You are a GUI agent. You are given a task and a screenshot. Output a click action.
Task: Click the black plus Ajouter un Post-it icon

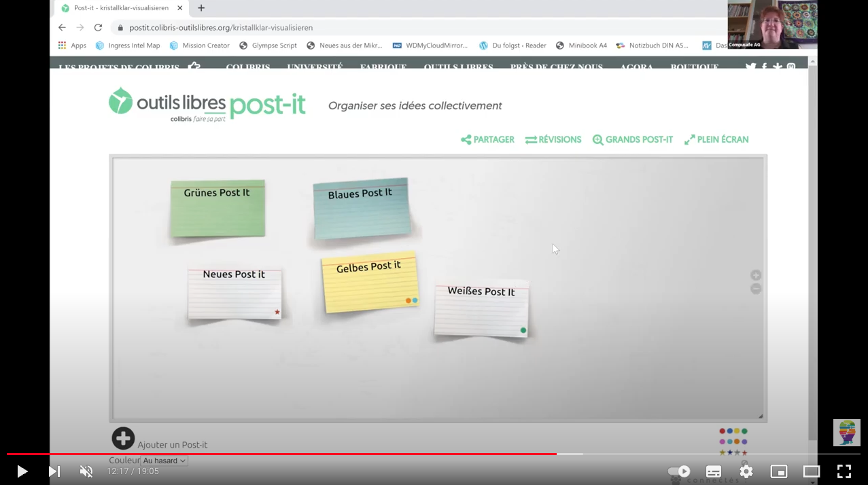click(123, 438)
